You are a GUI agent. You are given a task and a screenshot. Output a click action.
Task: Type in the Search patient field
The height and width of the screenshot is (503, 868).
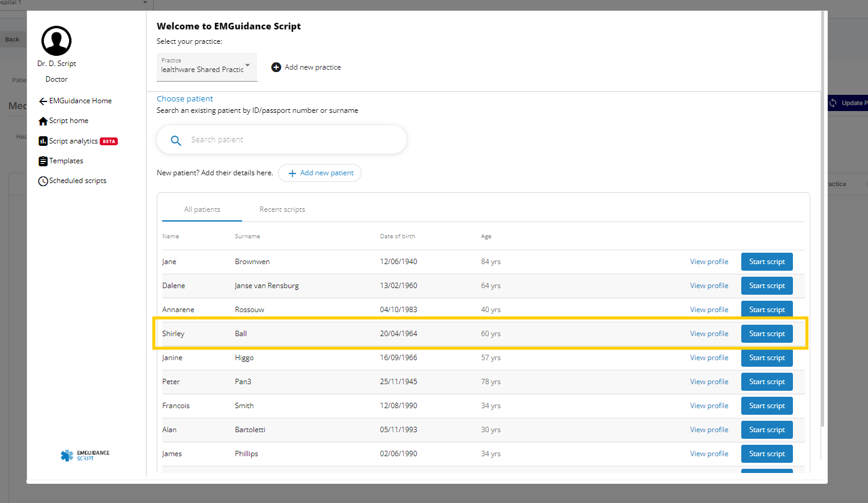(x=288, y=140)
